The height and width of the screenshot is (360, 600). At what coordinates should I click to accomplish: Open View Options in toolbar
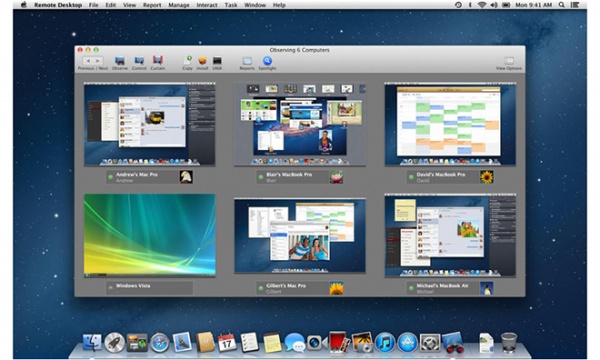[509, 61]
